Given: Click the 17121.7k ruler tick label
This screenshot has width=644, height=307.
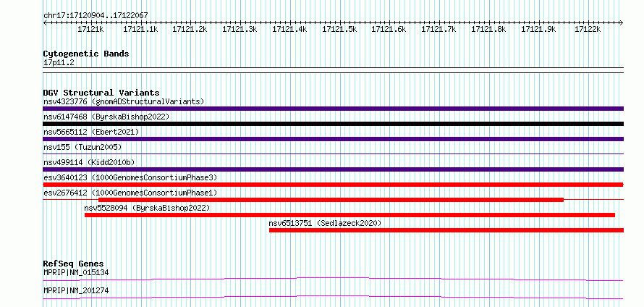Looking at the screenshot, I should click(x=438, y=29).
